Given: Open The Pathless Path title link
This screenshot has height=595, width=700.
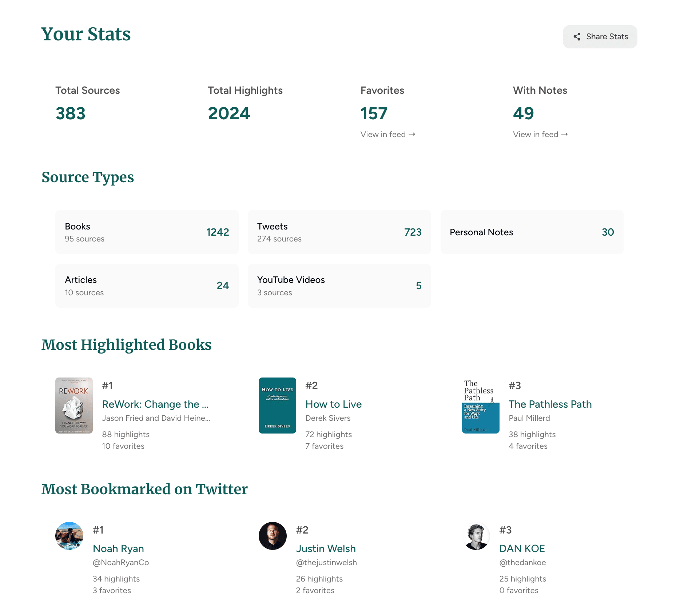Looking at the screenshot, I should pos(550,404).
